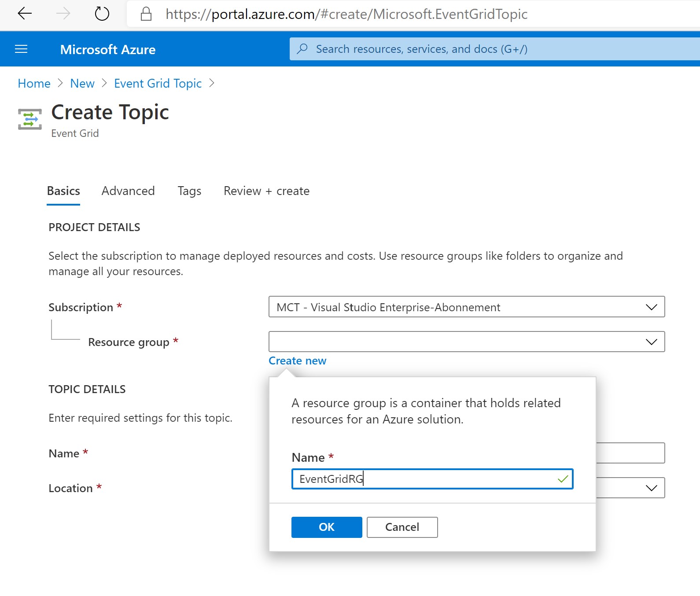Screen dimensions: 700x596
Task: Click the PROJECT DETAILS heading
Action: (x=94, y=227)
